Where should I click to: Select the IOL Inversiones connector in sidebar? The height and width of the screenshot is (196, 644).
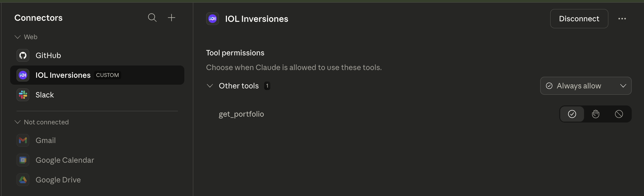(x=63, y=75)
